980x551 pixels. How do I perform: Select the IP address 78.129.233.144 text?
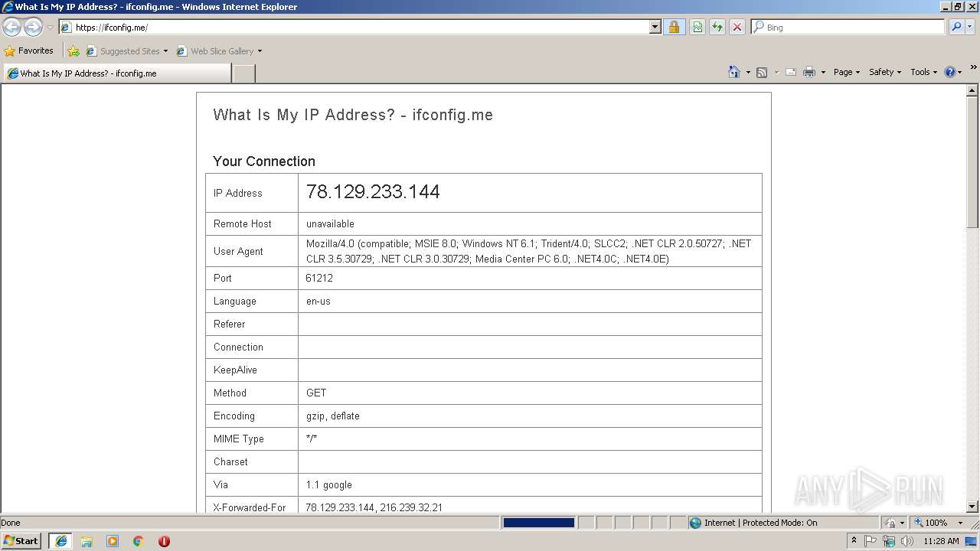click(373, 192)
